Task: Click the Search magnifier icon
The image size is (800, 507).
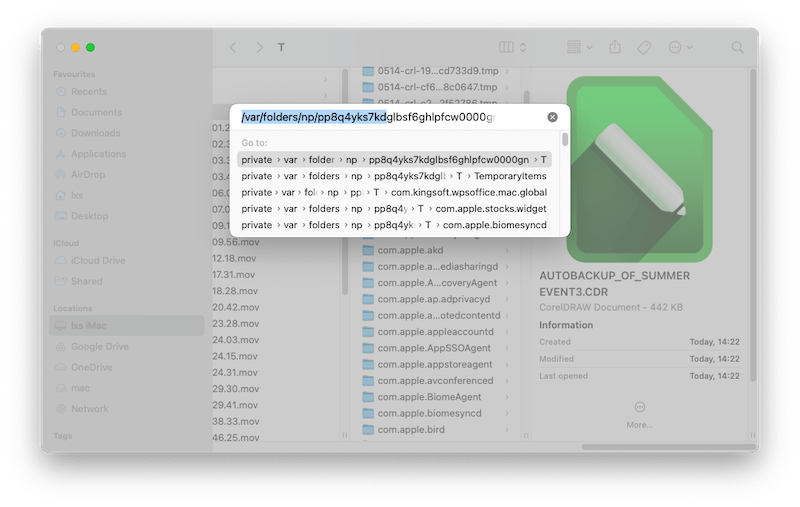Action: pyautogui.click(x=738, y=47)
